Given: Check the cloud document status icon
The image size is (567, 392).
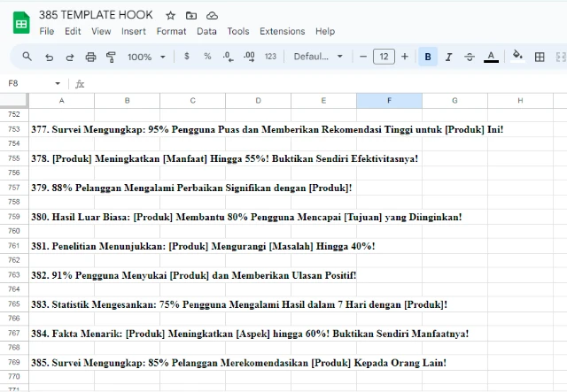Looking at the screenshot, I should click(x=212, y=15).
